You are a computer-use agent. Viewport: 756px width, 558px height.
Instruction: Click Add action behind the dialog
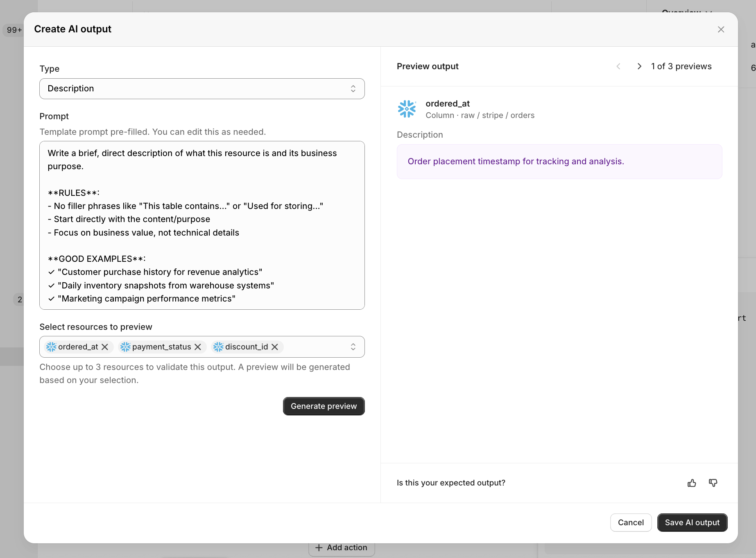point(342,548)
